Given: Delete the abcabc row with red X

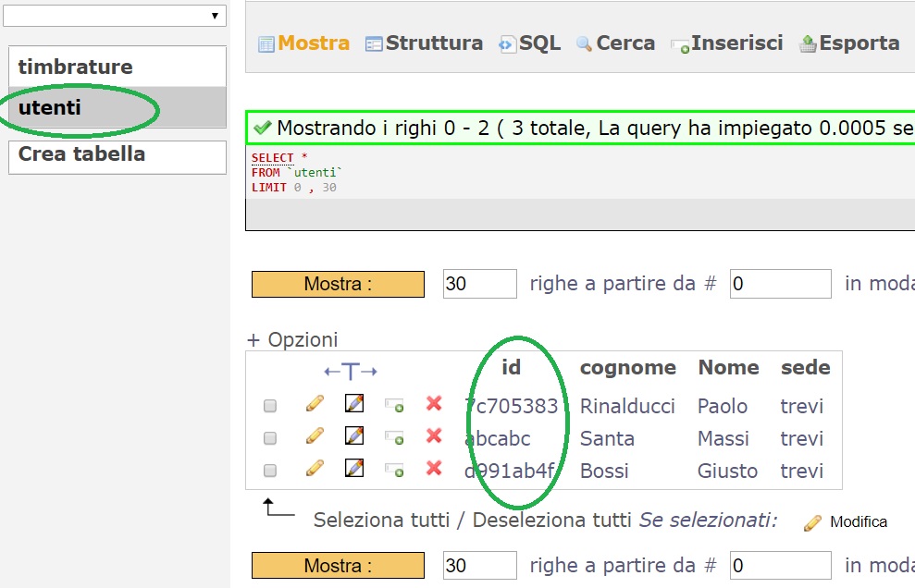Looking at the screenshot, I should point(432,437).
